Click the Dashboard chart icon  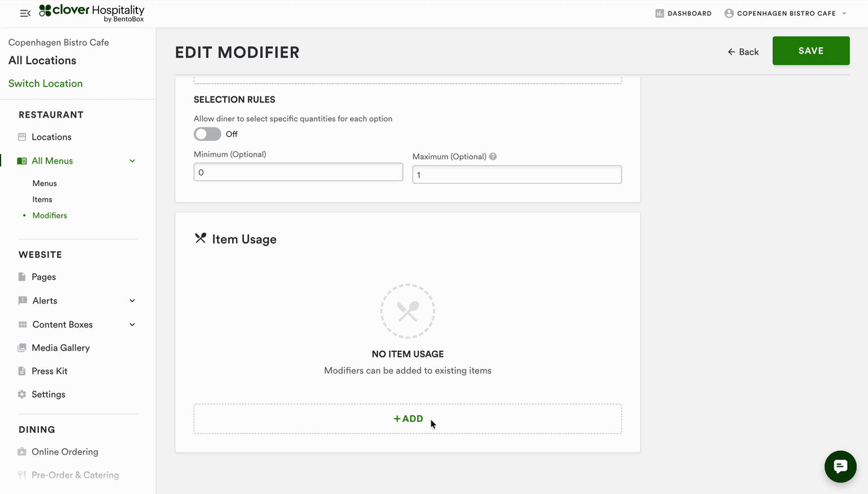coord(659,13)
